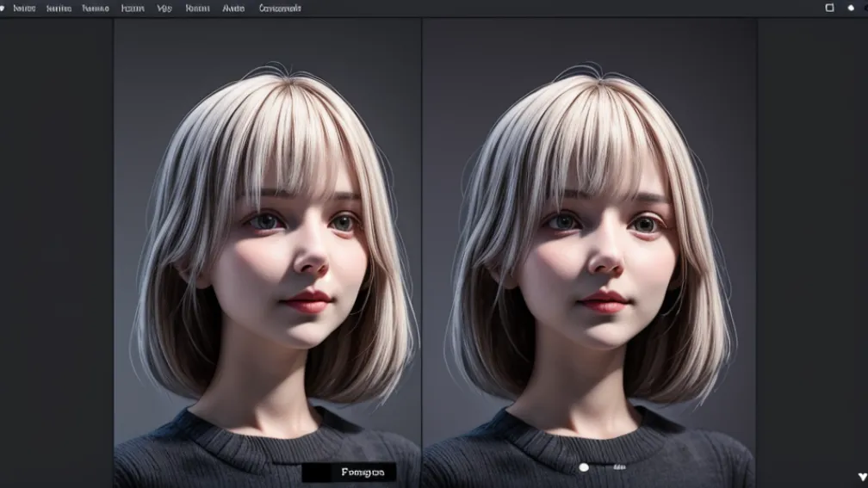The width and height of the screenshot is (868, 488).
Task: Click the white circle handle on the right portrait
Action: click(x=584, y=467)
